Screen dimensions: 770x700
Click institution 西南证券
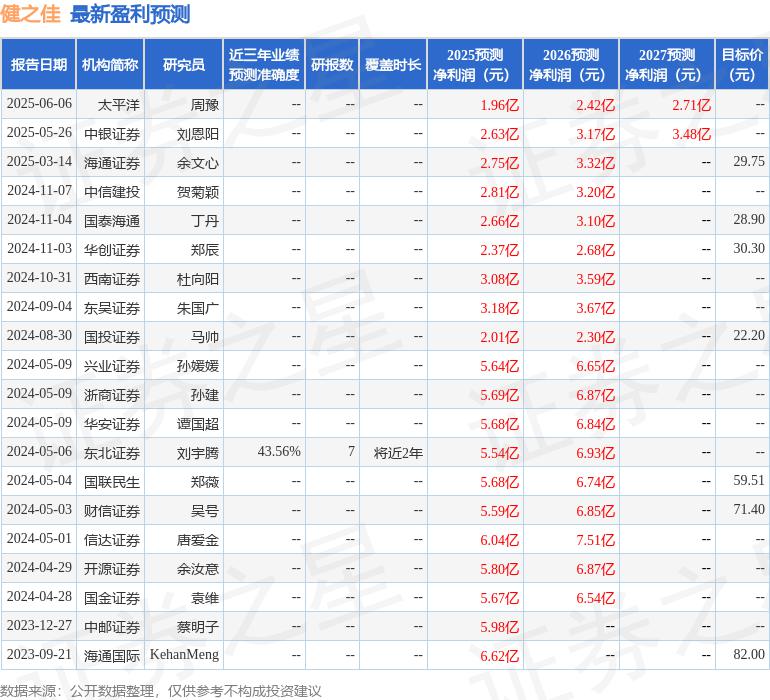point(111,279)
